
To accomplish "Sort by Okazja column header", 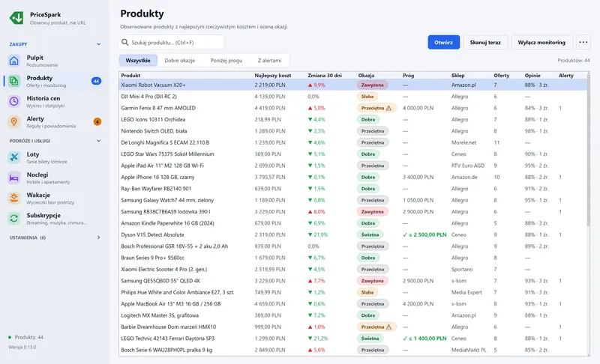I will [366, 75].
